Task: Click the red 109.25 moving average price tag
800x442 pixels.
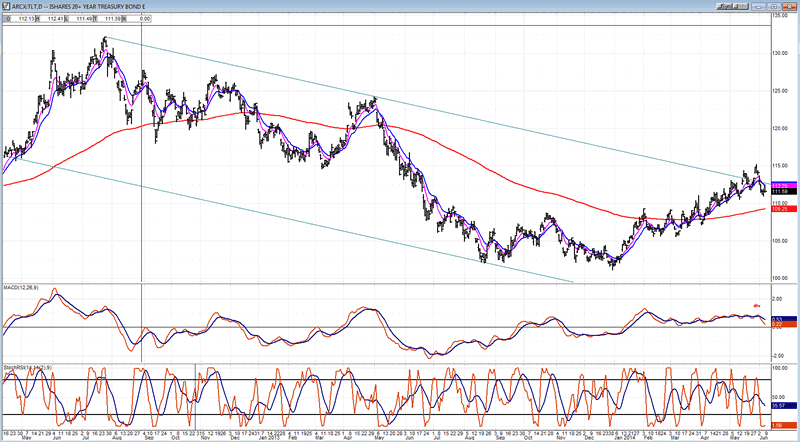Action: (x=777, y=210)
